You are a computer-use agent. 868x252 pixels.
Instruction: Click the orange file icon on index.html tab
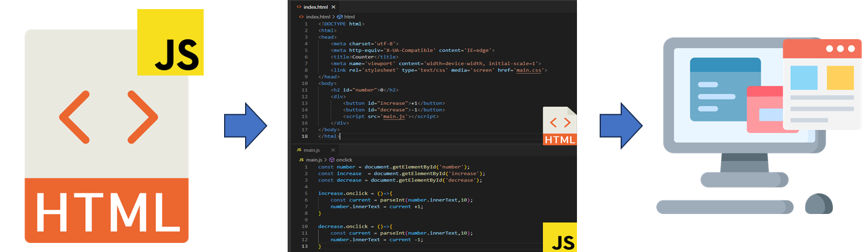click(298, 7)
